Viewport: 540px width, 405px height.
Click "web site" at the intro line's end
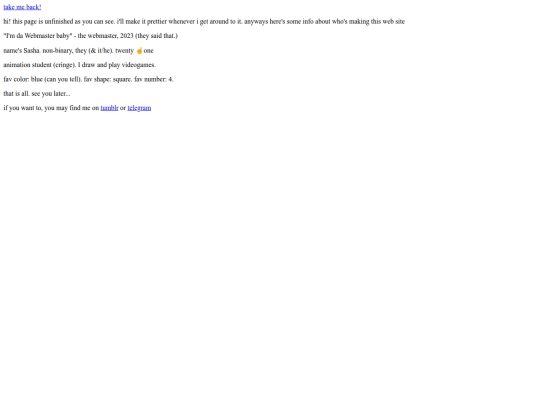click(394, 21)
